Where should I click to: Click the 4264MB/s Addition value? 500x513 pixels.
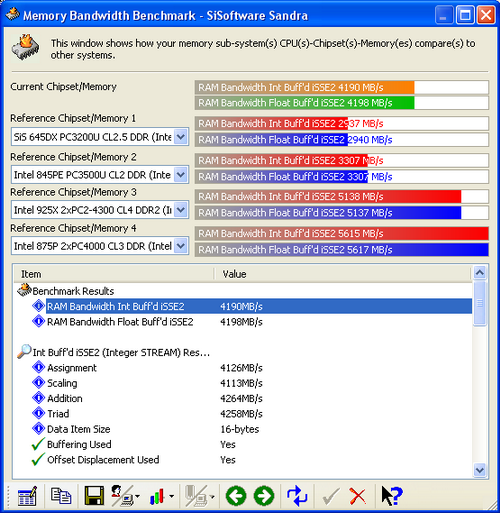tap(241, 398)
